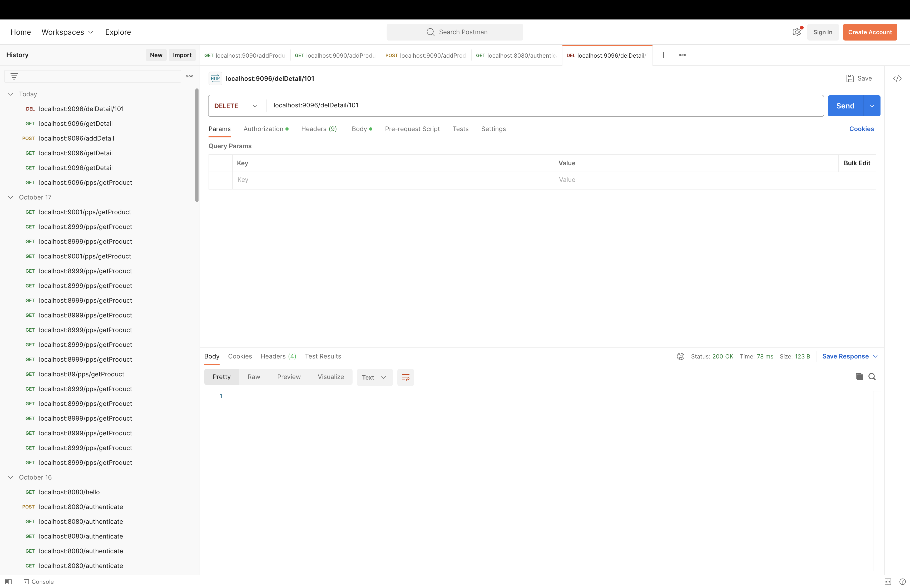Switch to the Tests tab
The image size is (910, 588).
coord(461,129)
